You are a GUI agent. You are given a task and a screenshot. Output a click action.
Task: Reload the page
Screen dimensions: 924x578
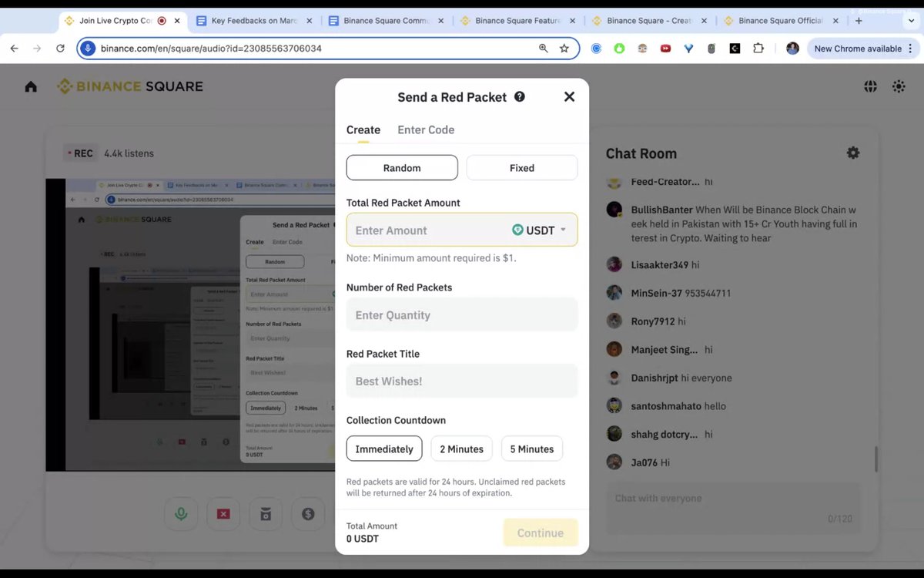click(x=60, y=49)
